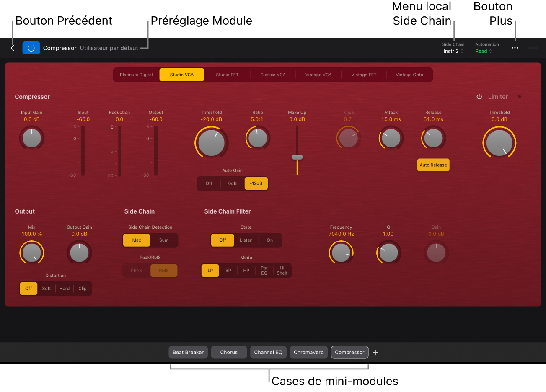Power off the Compressor plugin
This screenshot has width=546, height=392.
tap(31, 48)
